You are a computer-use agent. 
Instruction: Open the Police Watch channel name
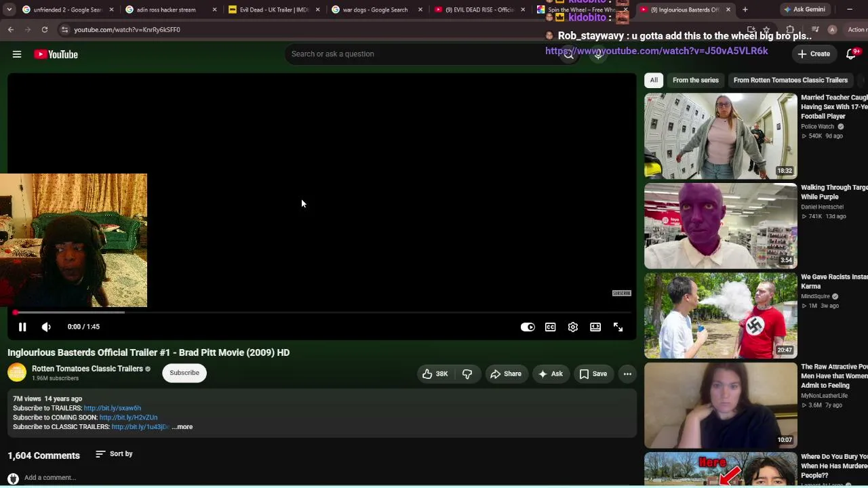818,127
